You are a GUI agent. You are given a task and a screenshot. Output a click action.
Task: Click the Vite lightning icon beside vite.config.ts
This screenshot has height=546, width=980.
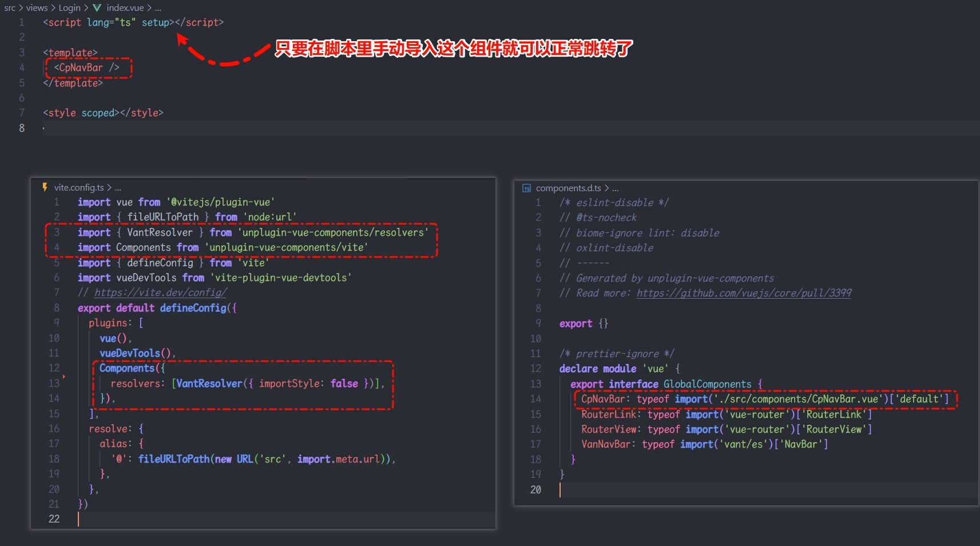[x=45, y=187]
